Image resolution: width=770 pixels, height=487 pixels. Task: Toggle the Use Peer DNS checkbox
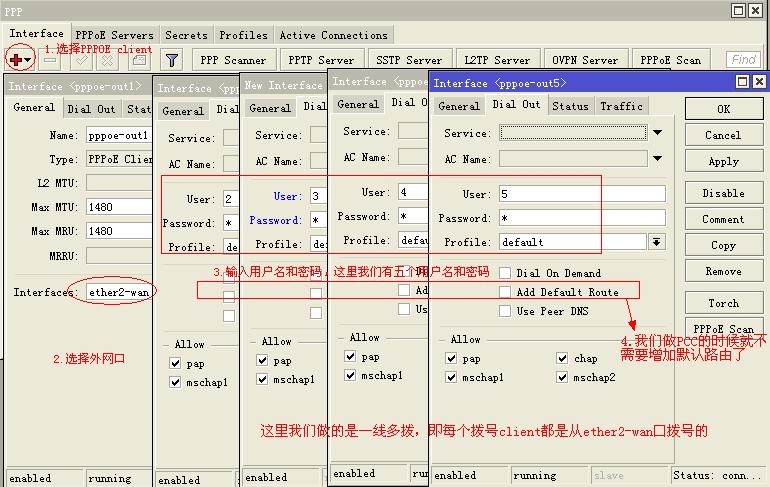[505, 311]
